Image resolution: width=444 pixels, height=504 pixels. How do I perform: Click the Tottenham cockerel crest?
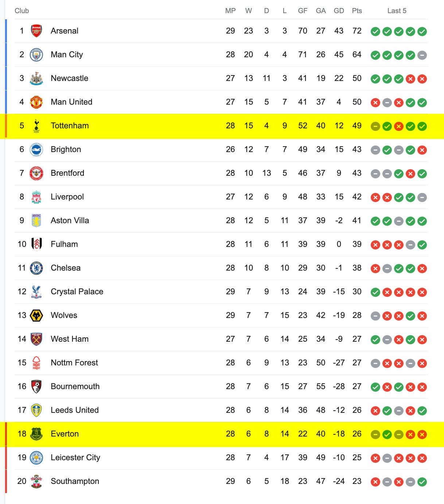point(36,126)
